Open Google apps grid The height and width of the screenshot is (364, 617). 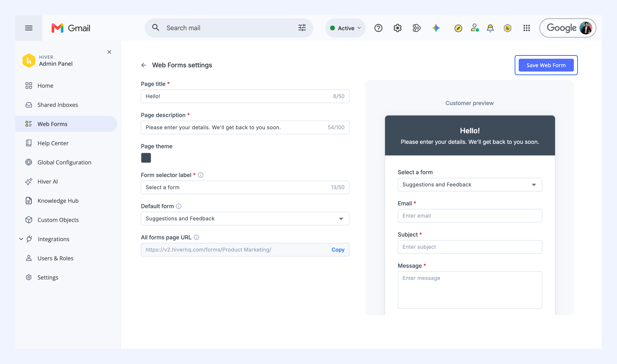[x=526, y=28]
